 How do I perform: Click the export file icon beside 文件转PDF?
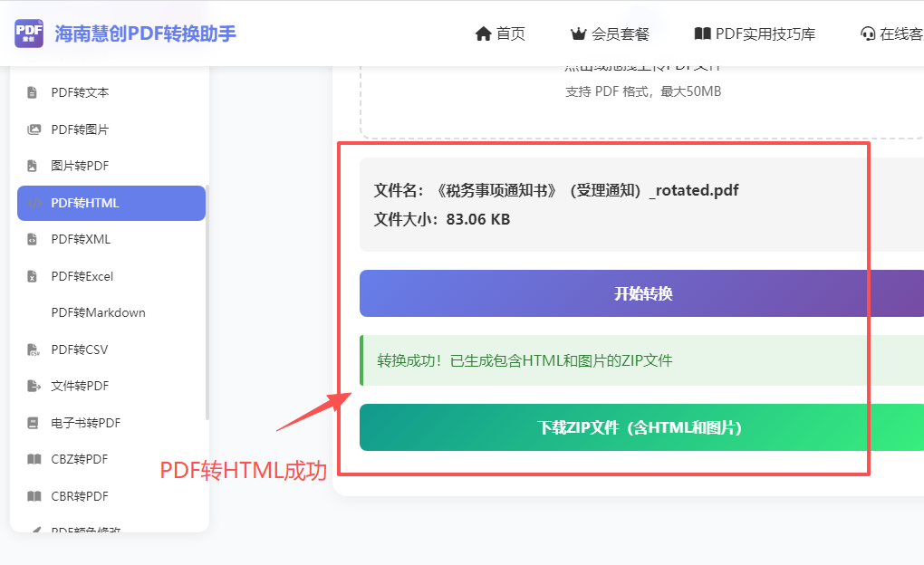[34, 386]
